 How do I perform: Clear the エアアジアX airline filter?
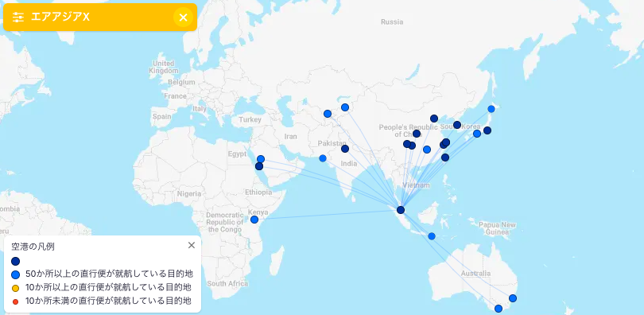(x=183, y=17)
